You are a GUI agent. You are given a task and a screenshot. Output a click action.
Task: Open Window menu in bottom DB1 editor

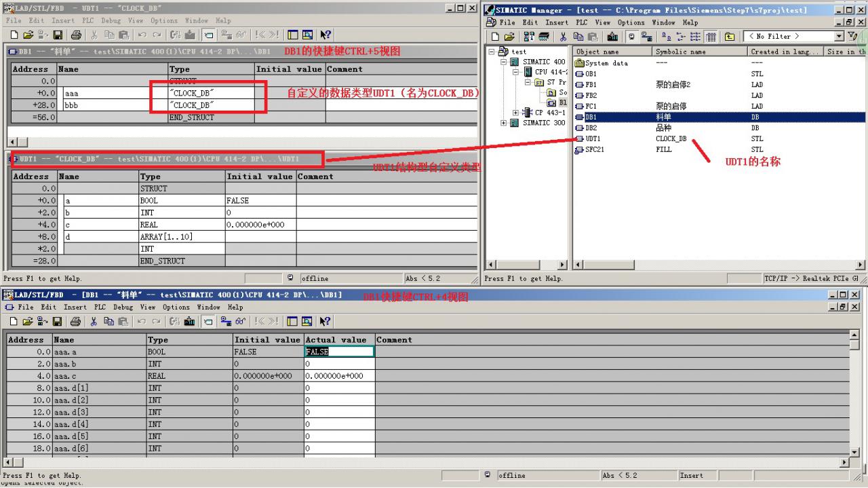click(x=208, y=307)
